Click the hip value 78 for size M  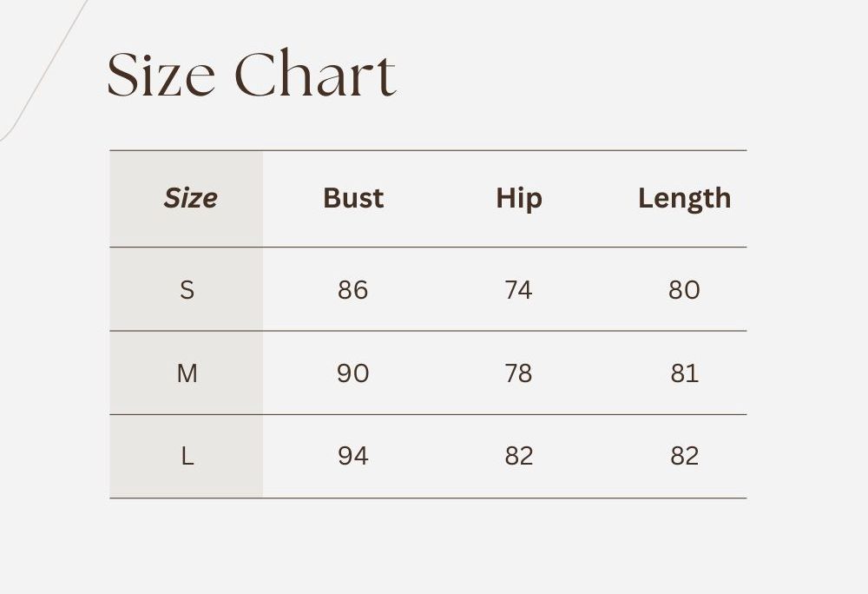tap(519, 373)
